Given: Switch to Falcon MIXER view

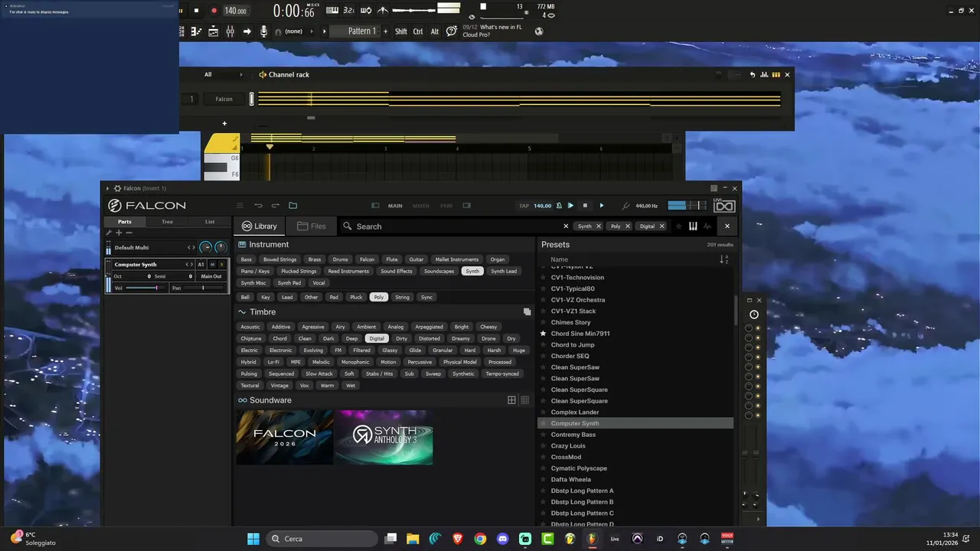Looking at the screenshot, I should tap(421, 206).
